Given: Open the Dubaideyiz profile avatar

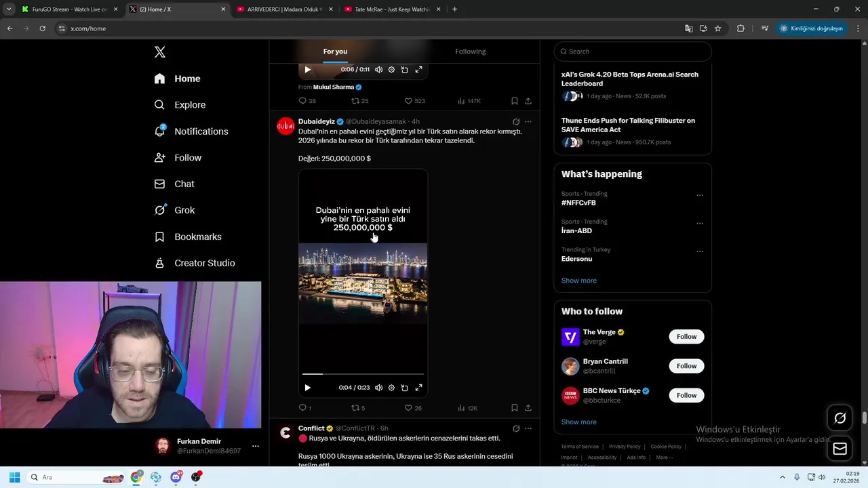Looking at the screenshot, I should click(x=285, y=126).
